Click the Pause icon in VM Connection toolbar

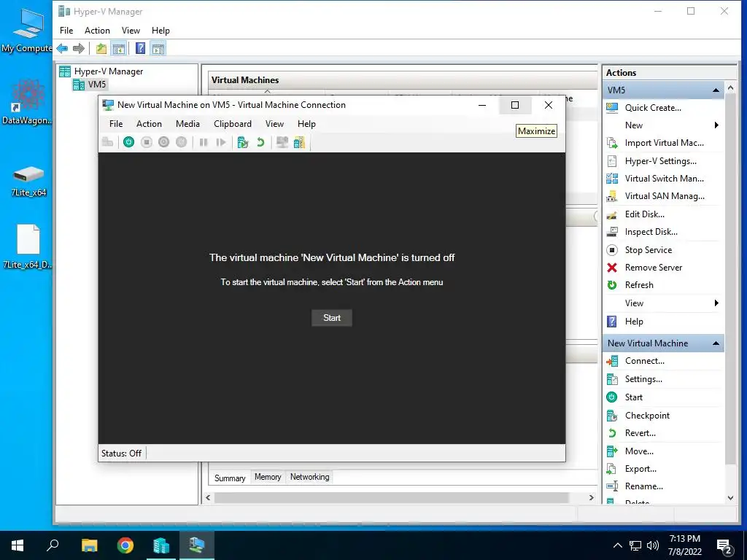(x=204, y=142)
